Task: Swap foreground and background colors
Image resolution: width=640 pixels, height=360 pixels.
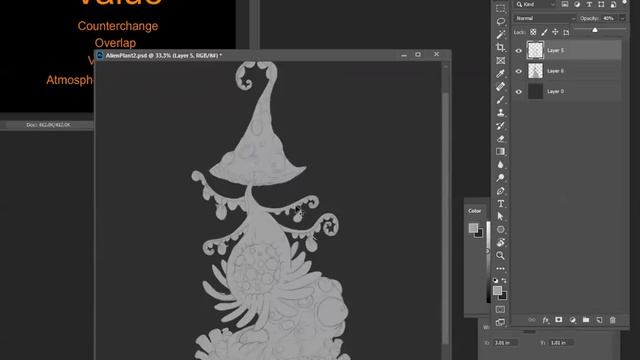Action: 504,280
